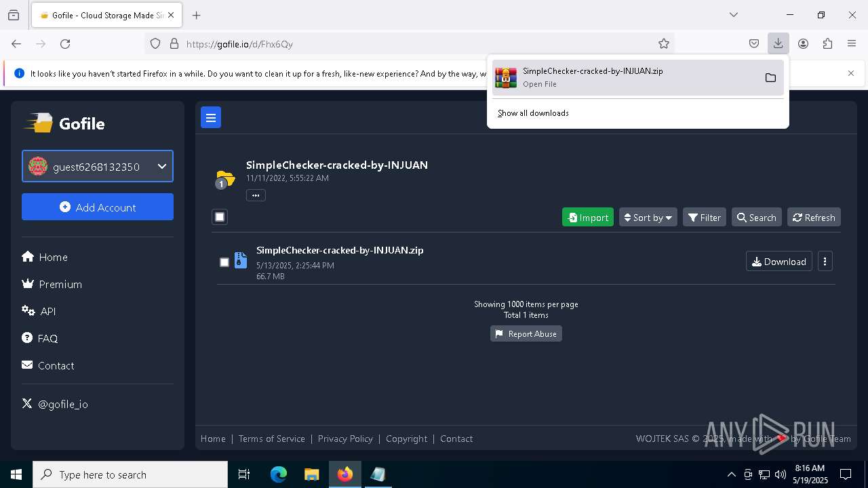This screenshot has height=488, width=868.
Task: Click Add Account button
Action: pyautogui.click(x=98, y=207)
